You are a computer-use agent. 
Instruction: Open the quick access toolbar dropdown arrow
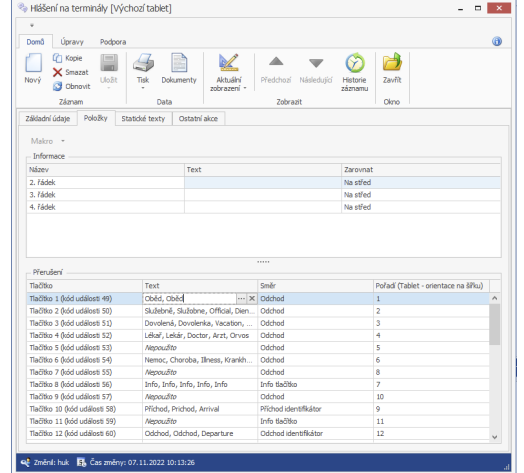[32, 25]
